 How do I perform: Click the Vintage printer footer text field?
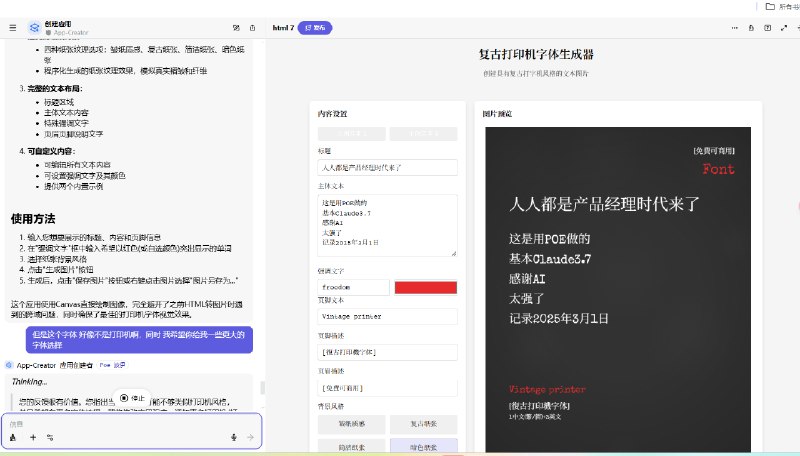click(x=388, y=316)
